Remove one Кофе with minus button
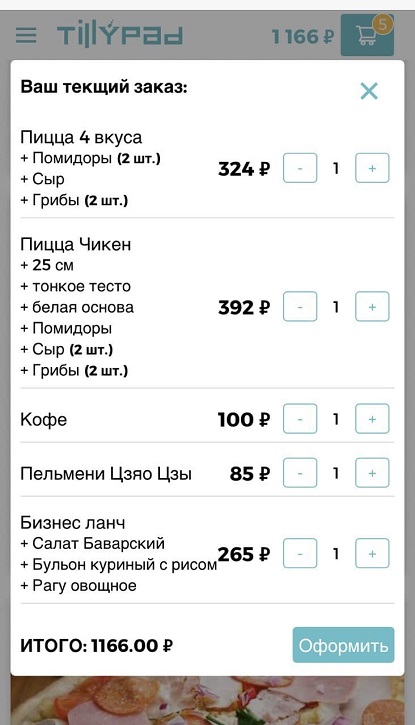 tap(300, 419)
